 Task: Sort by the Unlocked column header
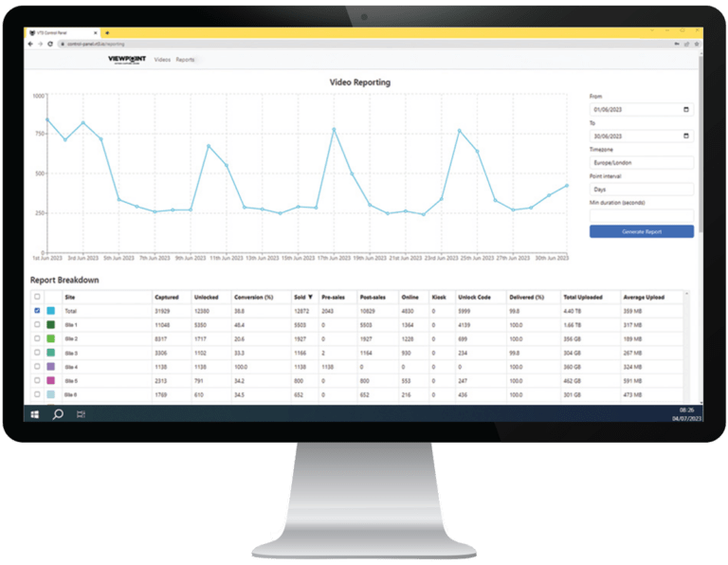[206, 297]
